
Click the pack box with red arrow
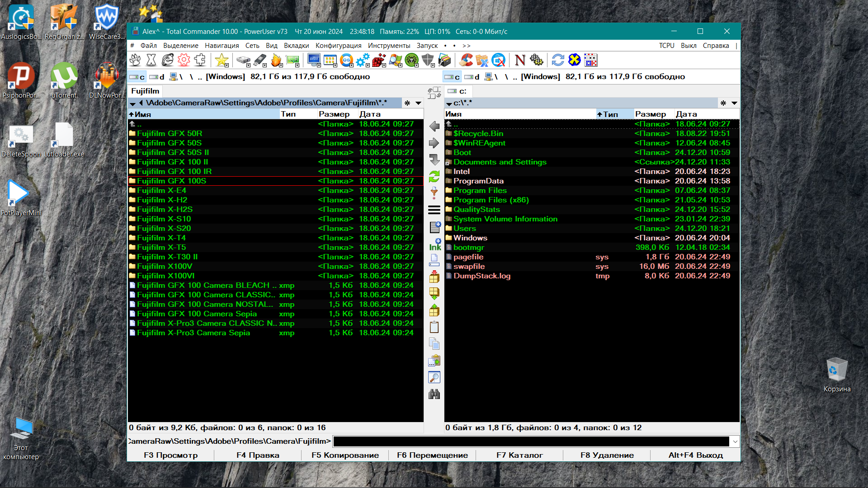434,277
